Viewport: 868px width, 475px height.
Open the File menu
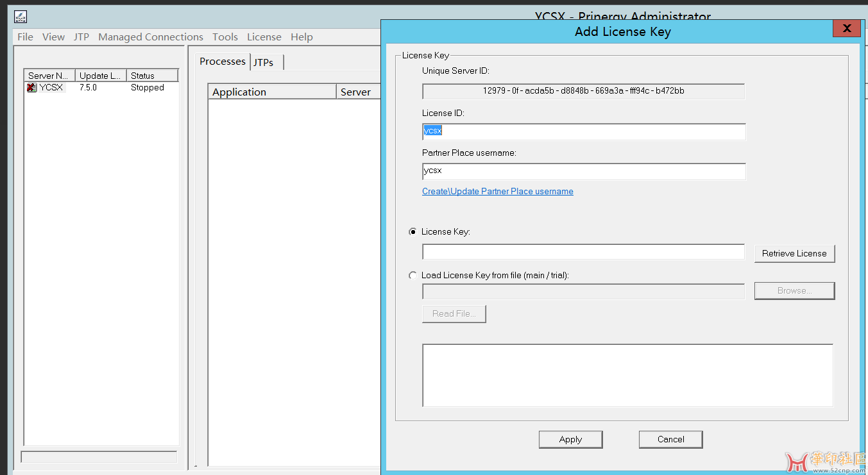tap(25, 37)
